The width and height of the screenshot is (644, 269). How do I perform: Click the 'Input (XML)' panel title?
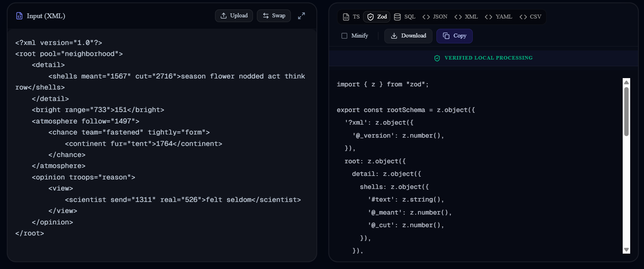(46, 16)
